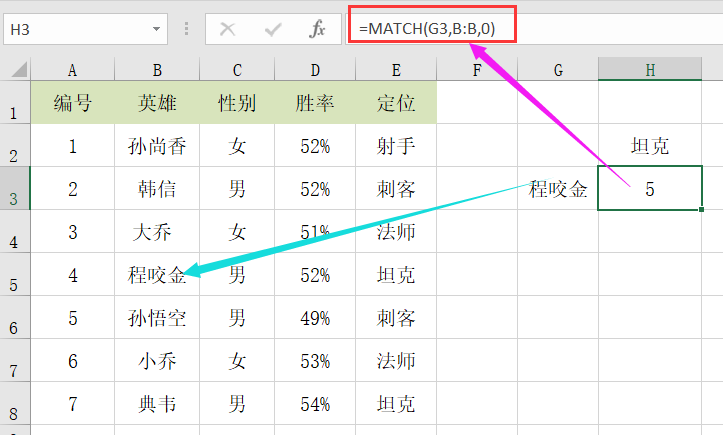Image resolution: width=723 pixels, height=435 pixels.
Task: Select column A header
Action: 72,70
